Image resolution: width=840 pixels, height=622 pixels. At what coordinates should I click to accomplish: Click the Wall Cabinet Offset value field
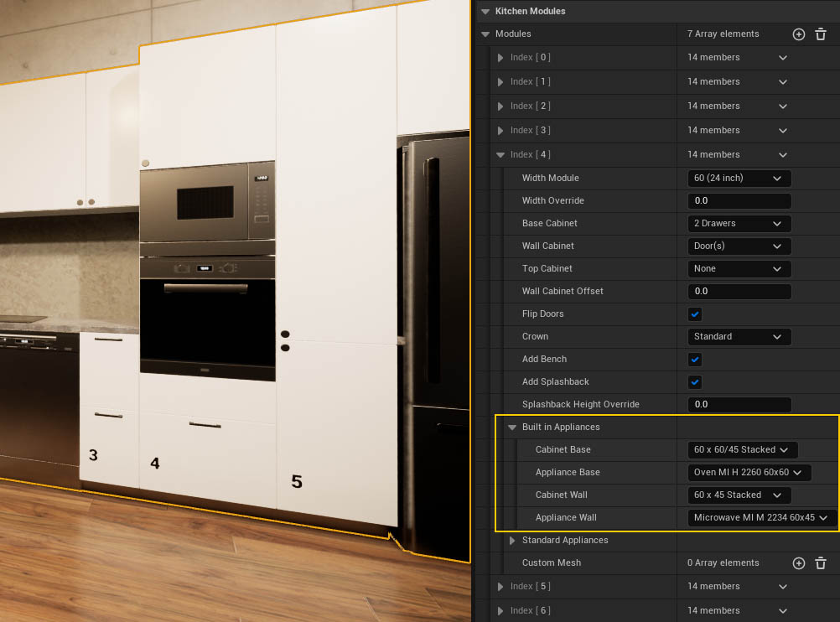pos(739,292)
